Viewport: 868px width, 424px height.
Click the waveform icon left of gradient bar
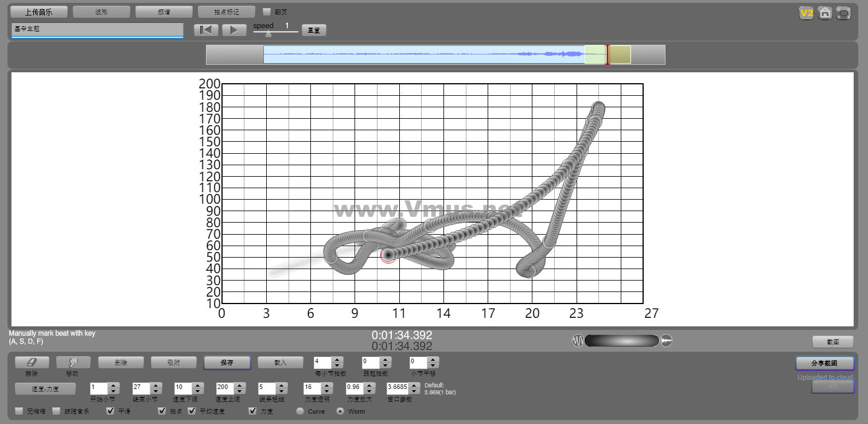[x=578, y=341]
